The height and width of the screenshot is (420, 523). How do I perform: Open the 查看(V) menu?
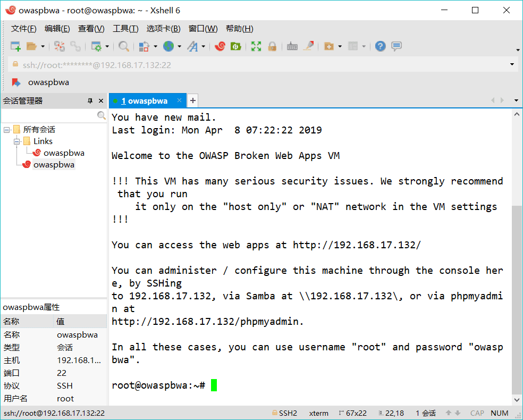tap(91, 29)
